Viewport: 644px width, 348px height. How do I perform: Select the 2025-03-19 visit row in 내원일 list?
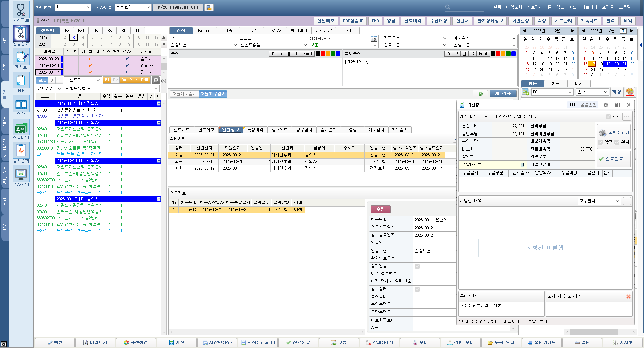49,65
